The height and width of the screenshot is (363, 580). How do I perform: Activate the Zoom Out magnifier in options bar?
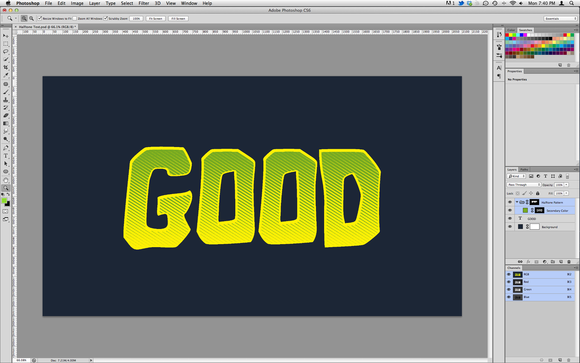point(32,18)
